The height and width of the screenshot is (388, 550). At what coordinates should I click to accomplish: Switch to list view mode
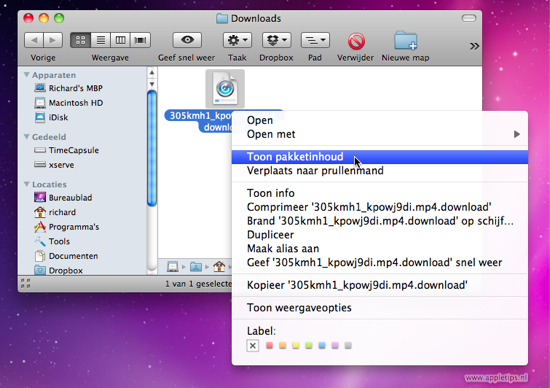(x=100, y=40)
